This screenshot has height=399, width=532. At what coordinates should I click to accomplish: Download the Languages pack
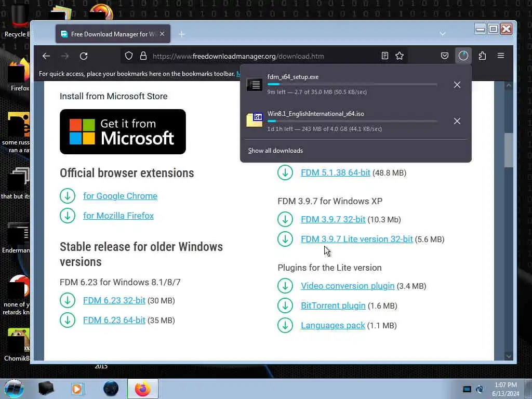point(333,325)
